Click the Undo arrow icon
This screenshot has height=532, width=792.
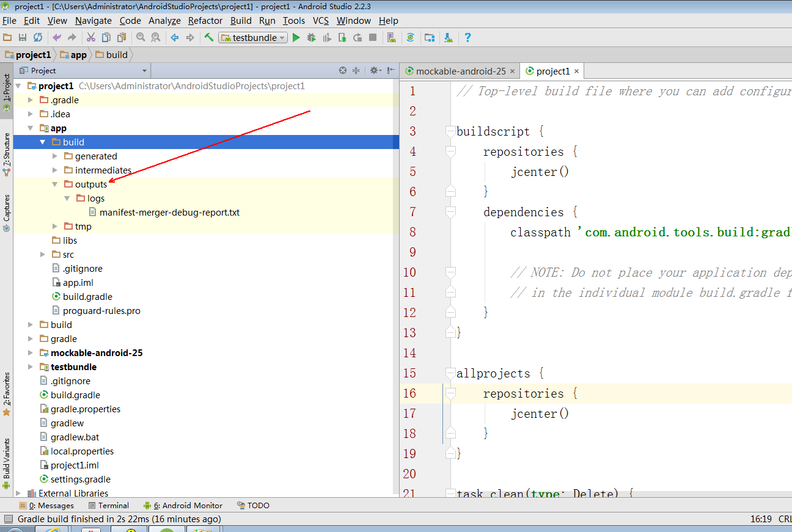57,37
